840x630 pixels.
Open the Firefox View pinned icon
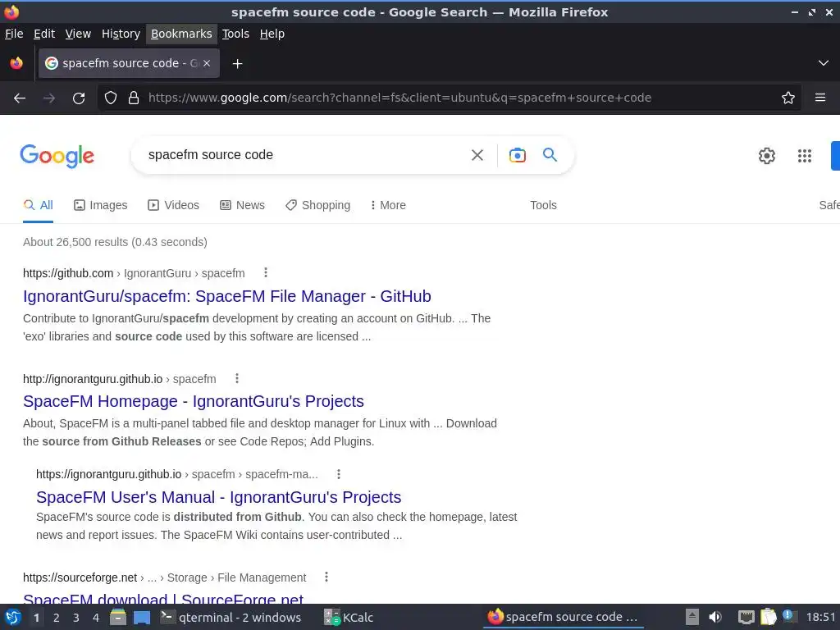16,63
